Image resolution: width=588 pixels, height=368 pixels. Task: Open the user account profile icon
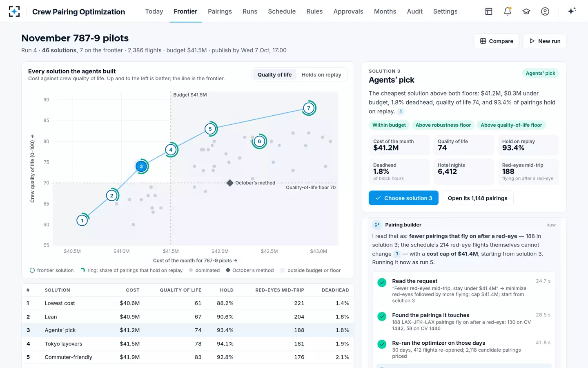pyautogui.click(x=545, y=11)
